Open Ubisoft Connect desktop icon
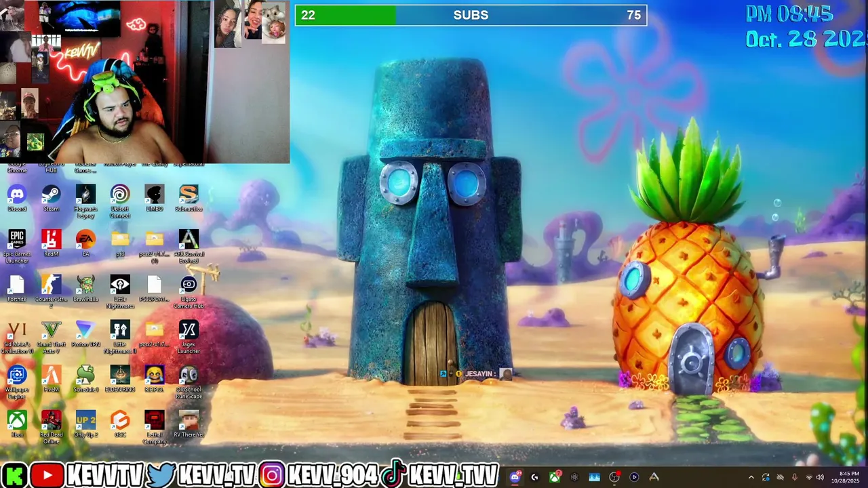The image size is (868, 488). pyautogui.click(x=120, y=201)
